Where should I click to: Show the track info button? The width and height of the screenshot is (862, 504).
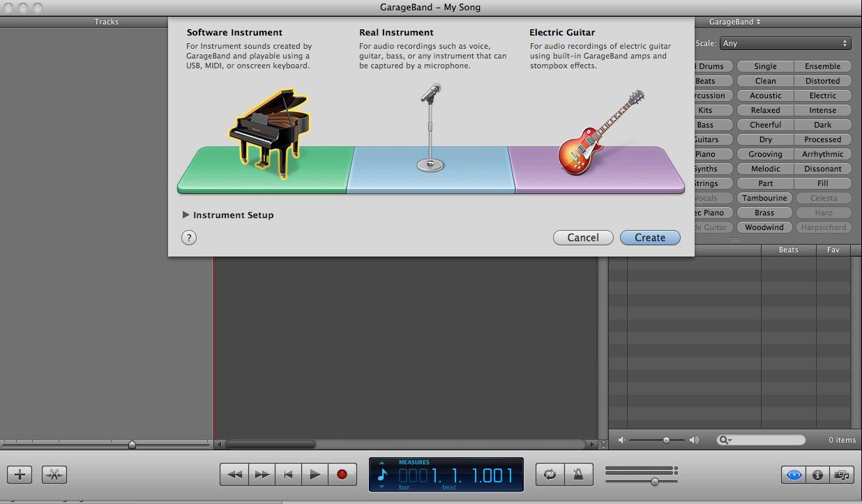click(x=818, y=475)
